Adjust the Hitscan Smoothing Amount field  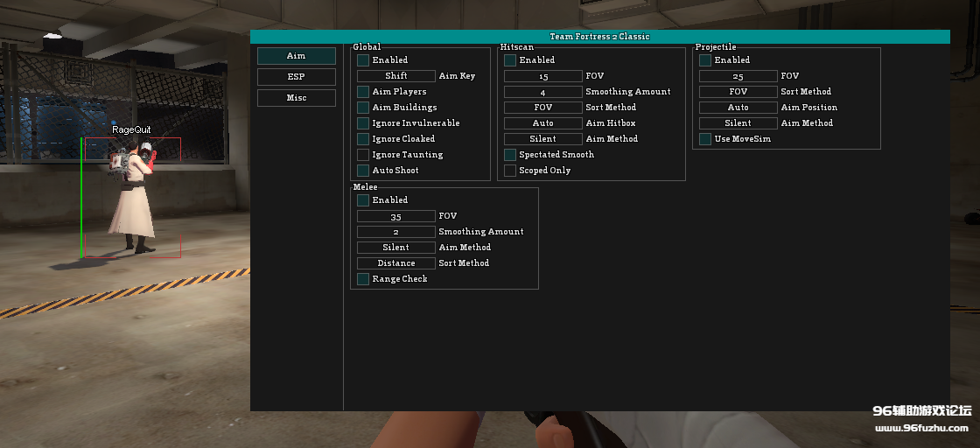pyautogui.click(x=543, y=92)
